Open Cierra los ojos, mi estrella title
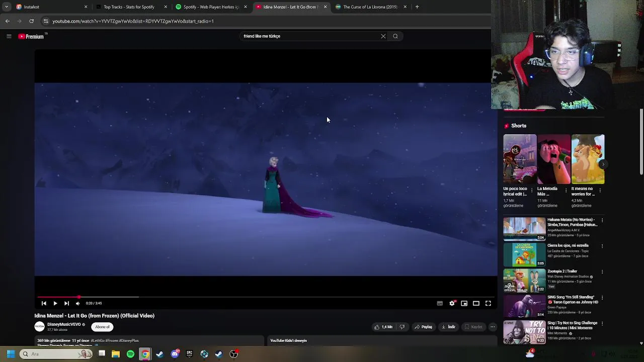Viewport: 644px width, 362px height. (x=568, y=245)
